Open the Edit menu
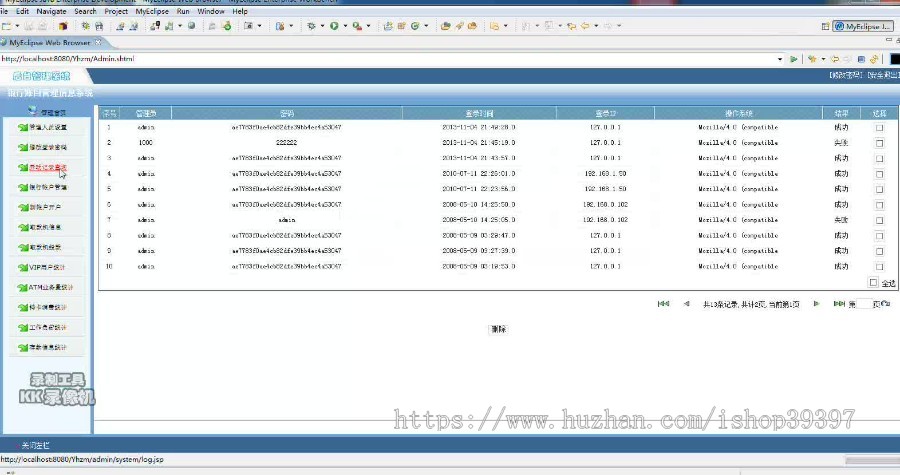Viewport: 900px width, 475px height. (x=22, y=11)
